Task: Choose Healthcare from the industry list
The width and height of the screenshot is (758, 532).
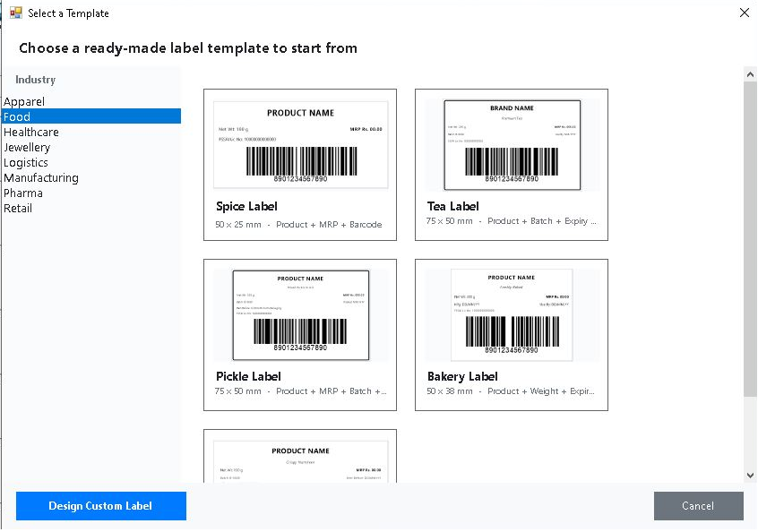Action: click(x=91, y=132)
